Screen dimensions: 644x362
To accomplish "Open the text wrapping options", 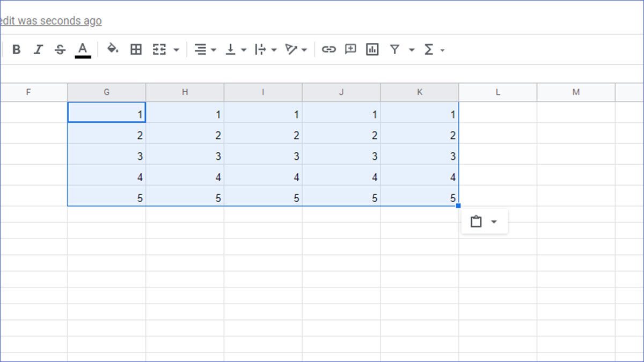I will click(x=266, y=50).
